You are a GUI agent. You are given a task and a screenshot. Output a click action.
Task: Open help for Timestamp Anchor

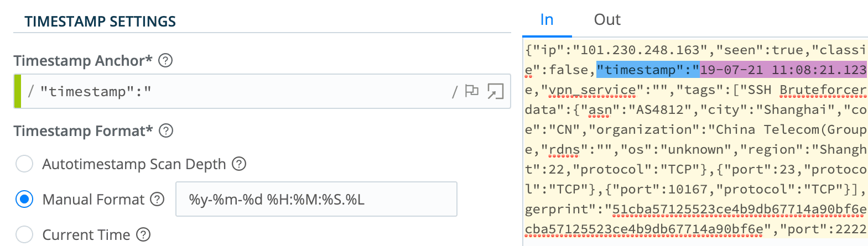pyautogui.click(x=165, y=60)
